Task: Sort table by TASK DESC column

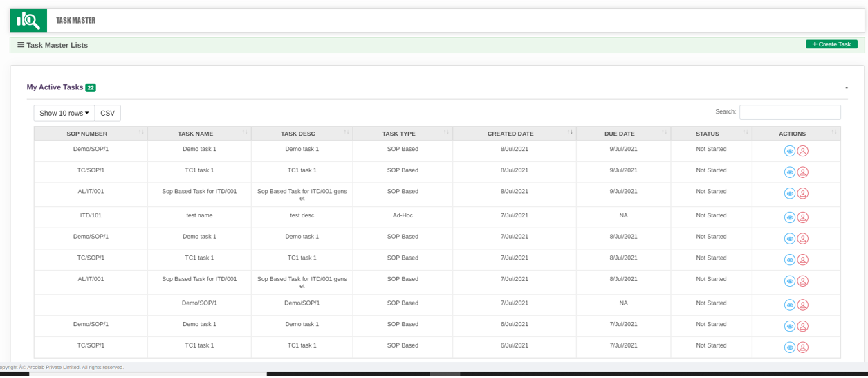Action: tap(302, 134)
